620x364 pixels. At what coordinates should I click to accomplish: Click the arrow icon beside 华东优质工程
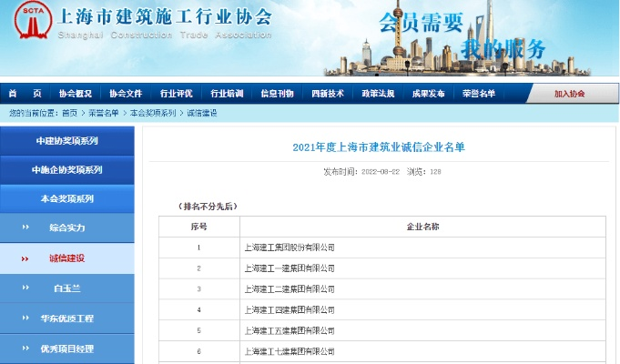pos(25,318)
